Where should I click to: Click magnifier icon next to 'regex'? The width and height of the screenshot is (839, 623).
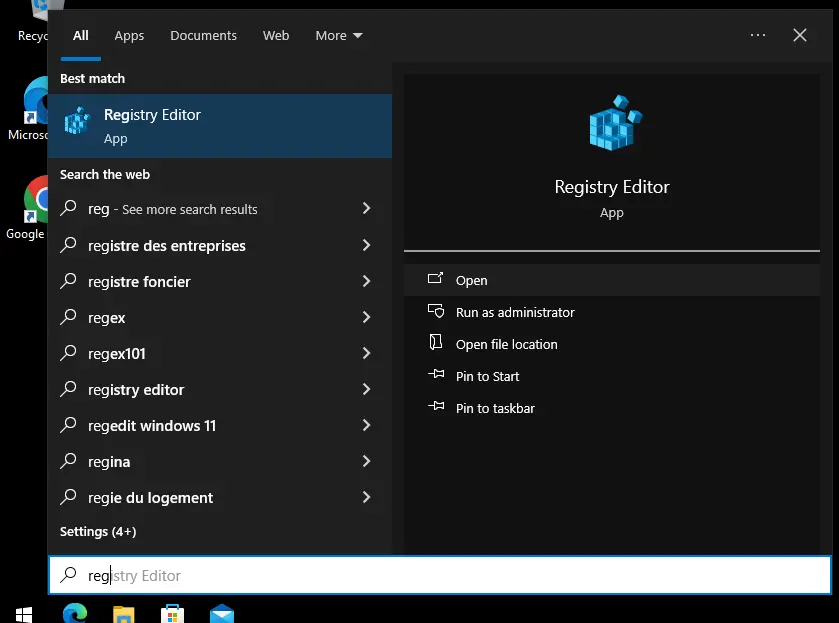click(x=68, y=316)
